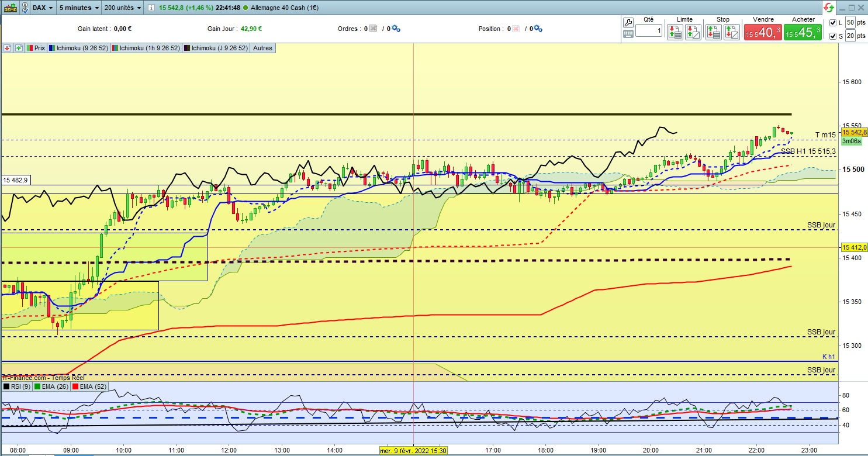The image size is (868, 456).
Task: Click the red Vendre sell button
Action: [762, 33]
